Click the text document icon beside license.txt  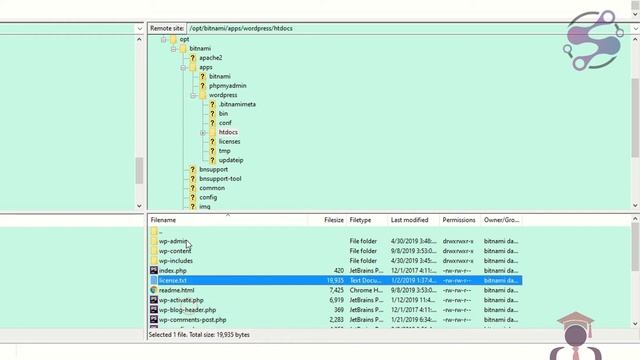click(x=153, y=280)
